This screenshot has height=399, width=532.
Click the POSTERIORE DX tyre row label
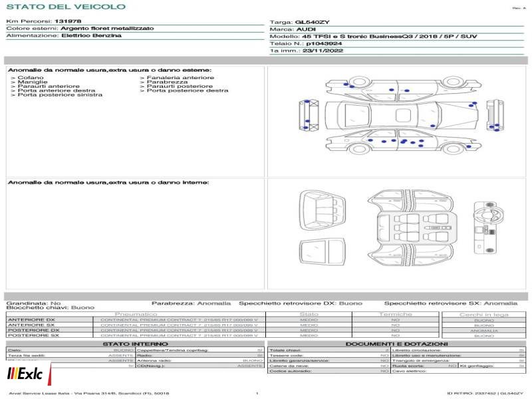(33, 330)
